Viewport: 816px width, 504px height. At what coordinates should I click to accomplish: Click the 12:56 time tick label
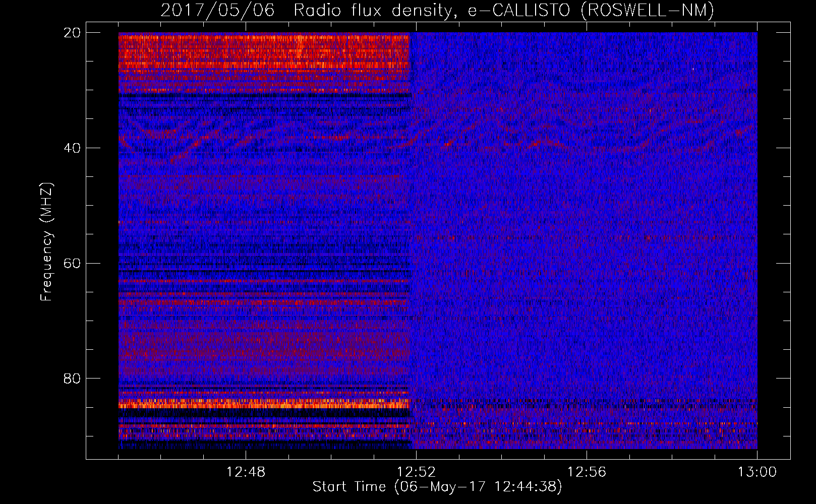pos(587,472)
